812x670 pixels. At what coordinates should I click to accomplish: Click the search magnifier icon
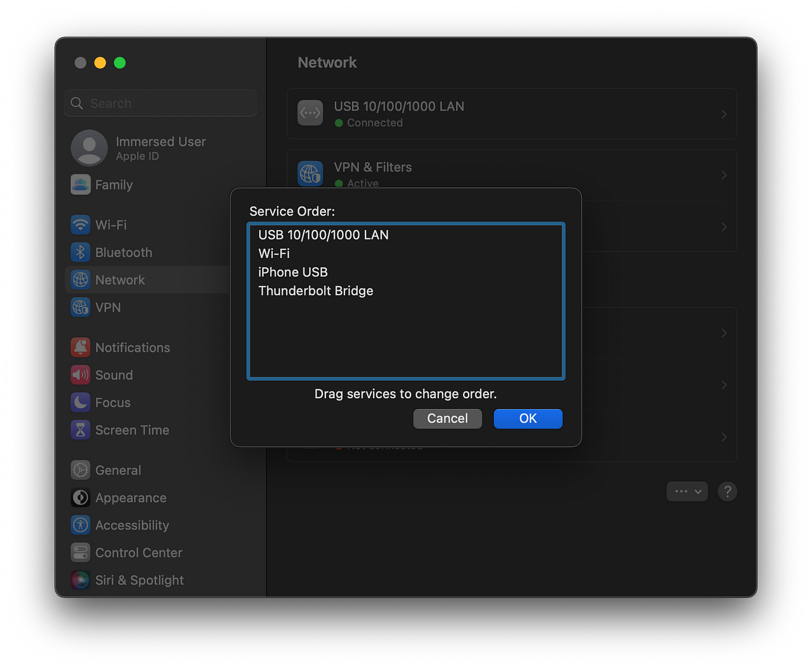click(77, 103)
